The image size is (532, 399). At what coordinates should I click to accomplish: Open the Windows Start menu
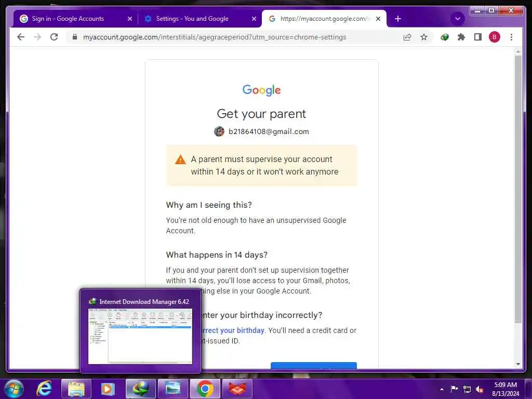(14, 389)
